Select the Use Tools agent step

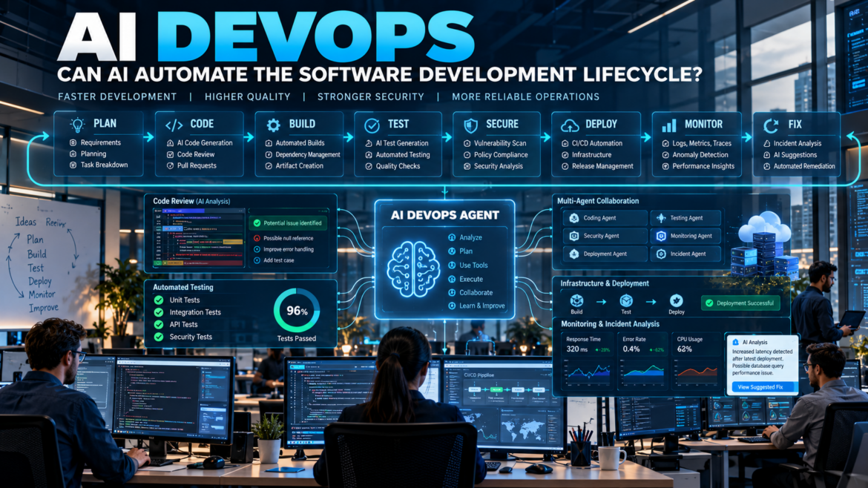[x=468, y=265]
